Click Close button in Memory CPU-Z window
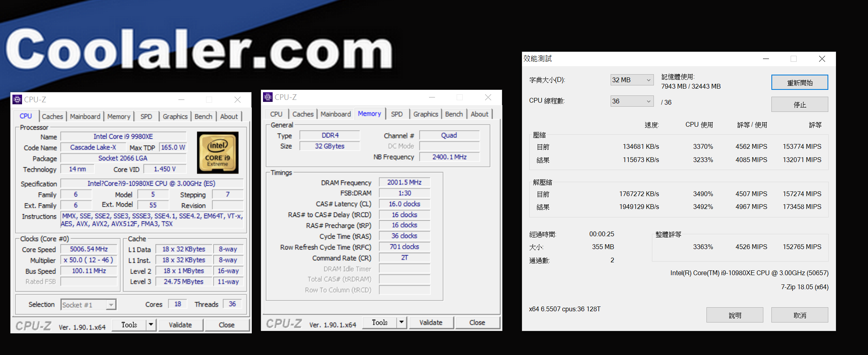 [x=477, y=323]
